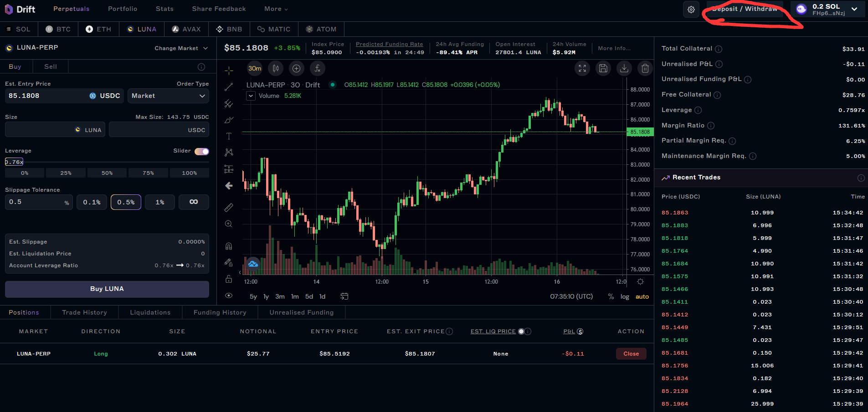The height and width of the screenshot is (412, 868).
Task: Open the Order Type Market dropdown
Action: click(168, 96)
